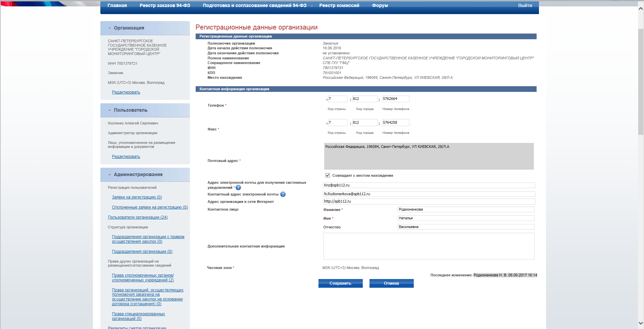
Task: Open dropdown arrow after 'Подготовка и согласование сведений 94-ФЗ'
Action: coord(312,6)
